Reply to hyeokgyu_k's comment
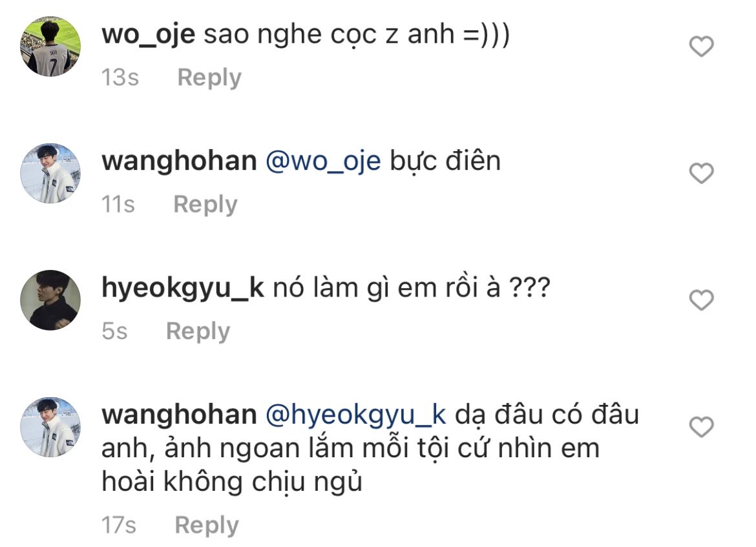756x547 pixels. tap(198, 331)
